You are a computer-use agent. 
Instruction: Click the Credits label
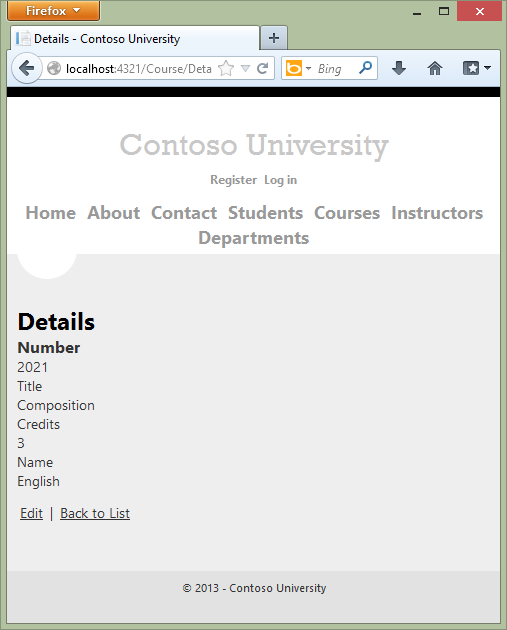pyautogui.click(x=39, y=424)
